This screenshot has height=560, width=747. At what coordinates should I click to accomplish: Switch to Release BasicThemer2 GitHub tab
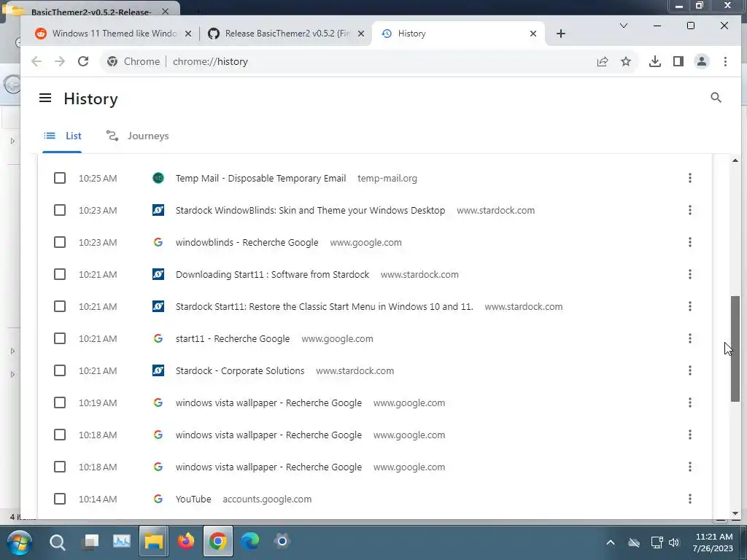click(286, 34)
